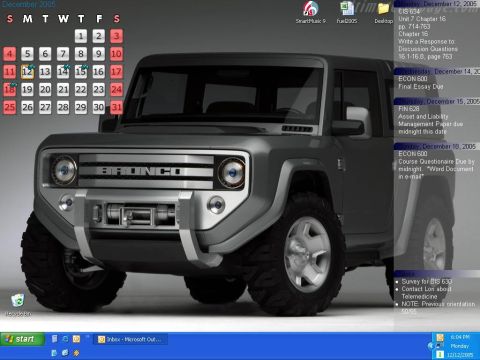Select December 3 on the desktop calendar

(x=116, y=36)
